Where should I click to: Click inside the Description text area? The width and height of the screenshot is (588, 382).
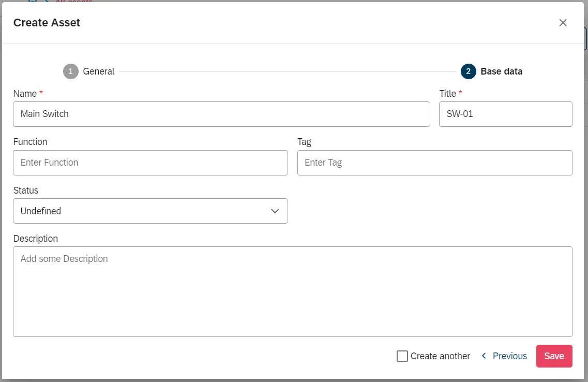pos(293,291)
